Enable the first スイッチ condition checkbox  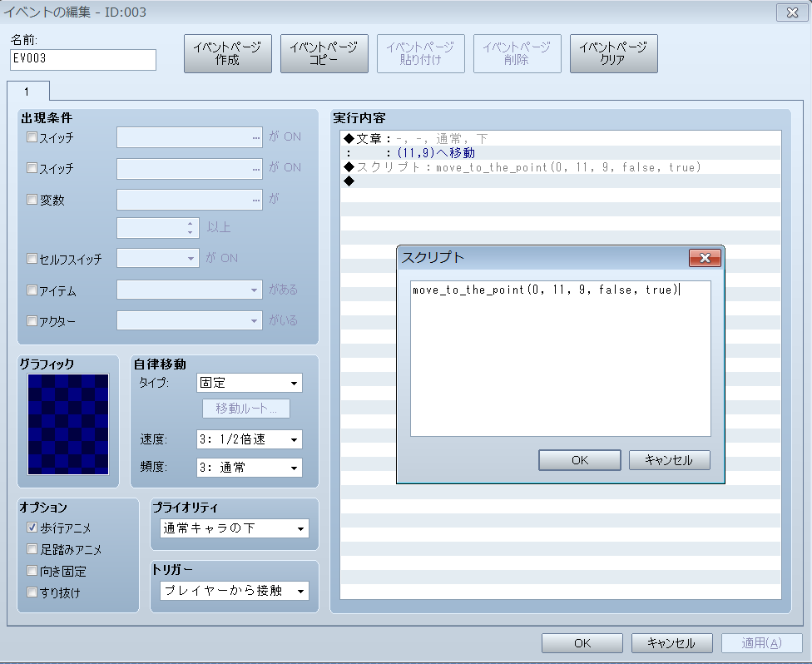[32, 137]
